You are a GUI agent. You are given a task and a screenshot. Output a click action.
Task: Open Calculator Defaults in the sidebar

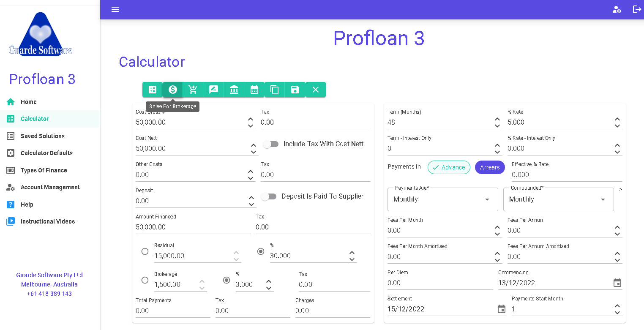point(50,153)
